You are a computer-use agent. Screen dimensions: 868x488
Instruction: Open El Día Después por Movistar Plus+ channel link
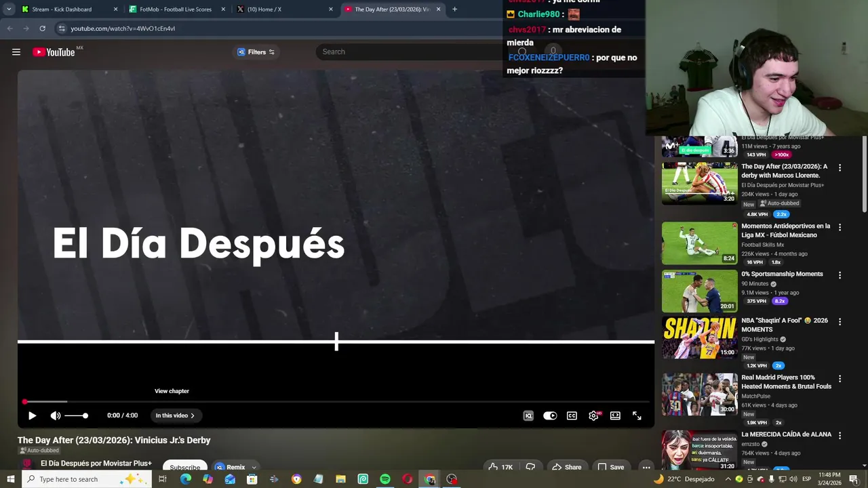[x=96, y=464]
